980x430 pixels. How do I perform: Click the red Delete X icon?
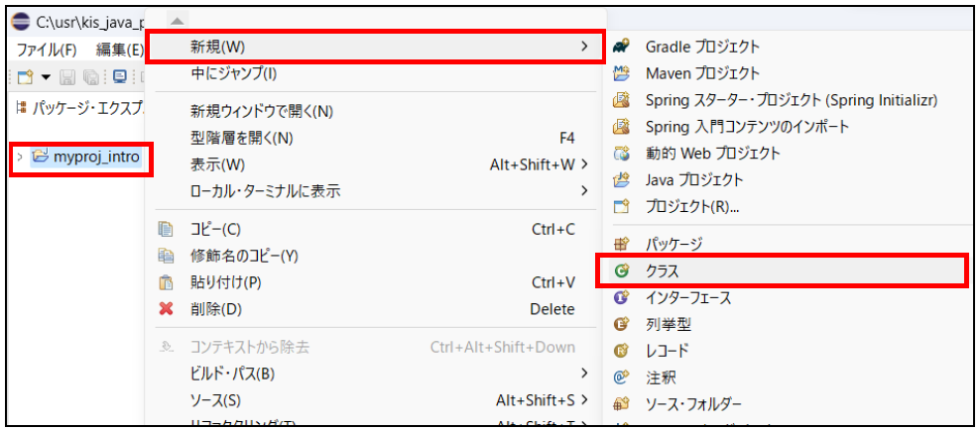coord(167,309)
